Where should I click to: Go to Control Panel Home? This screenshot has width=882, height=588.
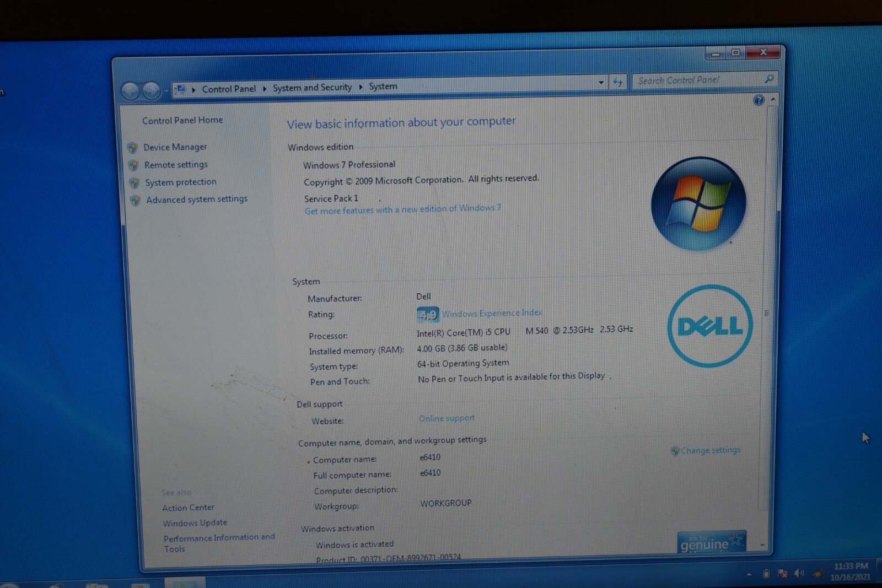pos(182,120)
